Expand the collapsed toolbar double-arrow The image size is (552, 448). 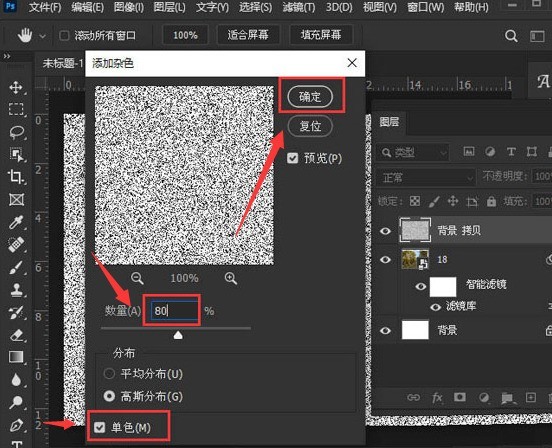pyautogui.click(x=7, y=56)
